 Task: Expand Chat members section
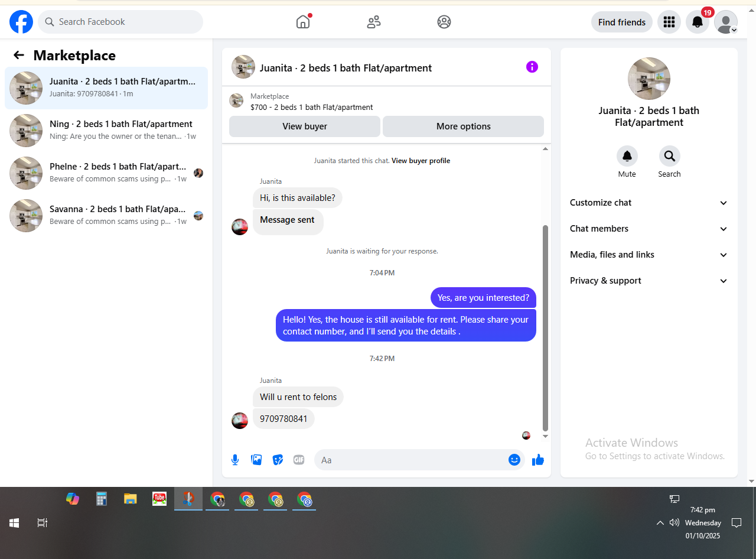click(x=649, y=229)
